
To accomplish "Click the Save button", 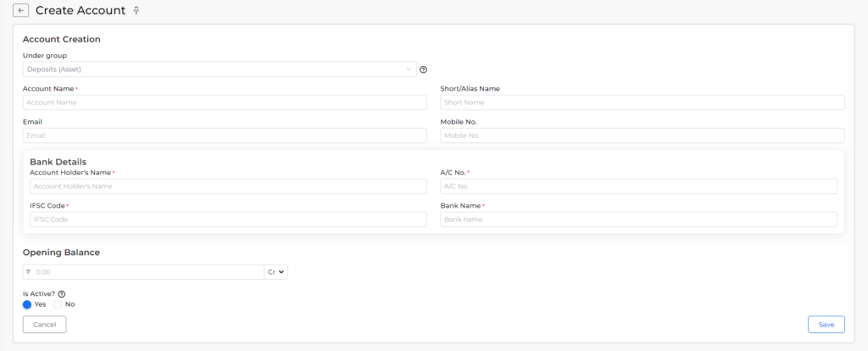I will (826, 325).
